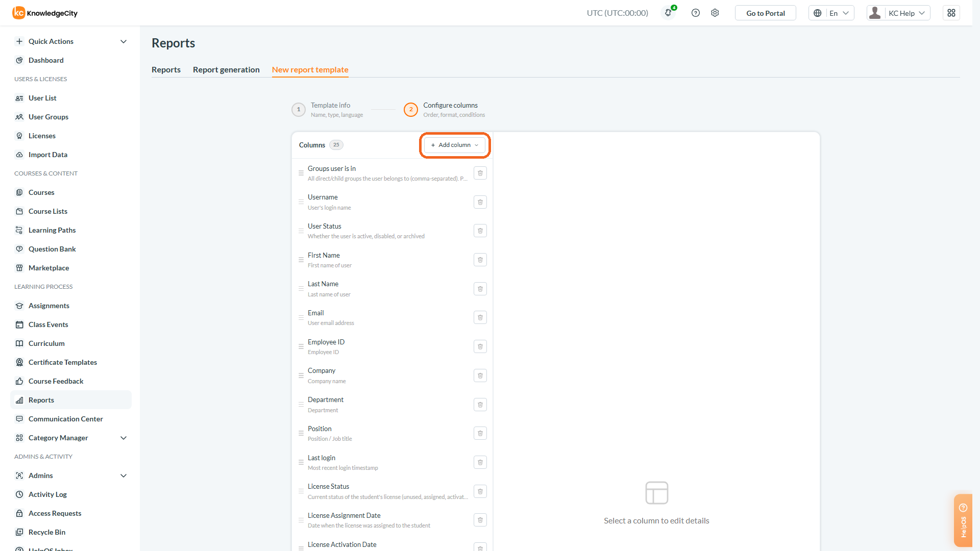This screenshot has height=551, width=980.
Task: Click the KnowledgeCity logo
Action: 45,13
